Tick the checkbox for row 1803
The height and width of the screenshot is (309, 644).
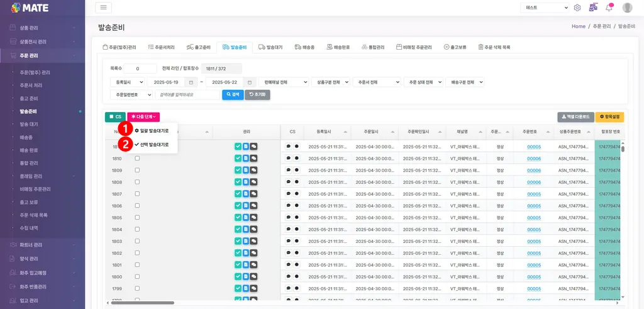[137, 241]
